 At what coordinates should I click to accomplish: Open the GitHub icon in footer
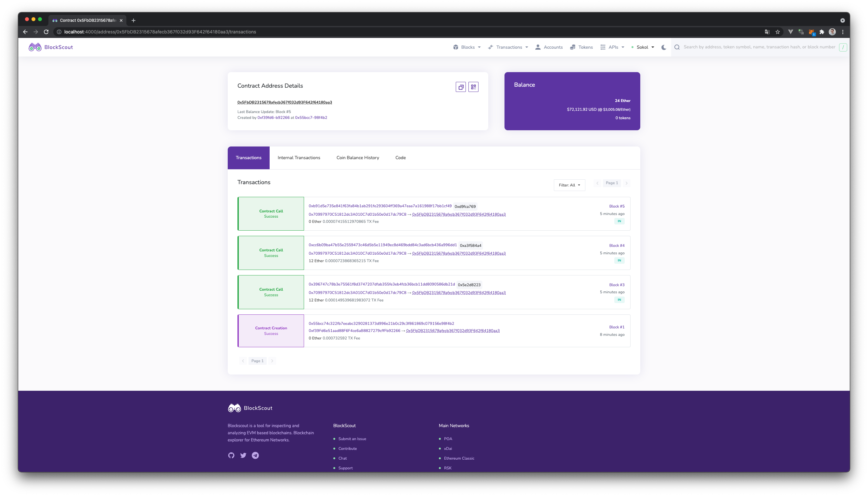(x=231, y=455)
